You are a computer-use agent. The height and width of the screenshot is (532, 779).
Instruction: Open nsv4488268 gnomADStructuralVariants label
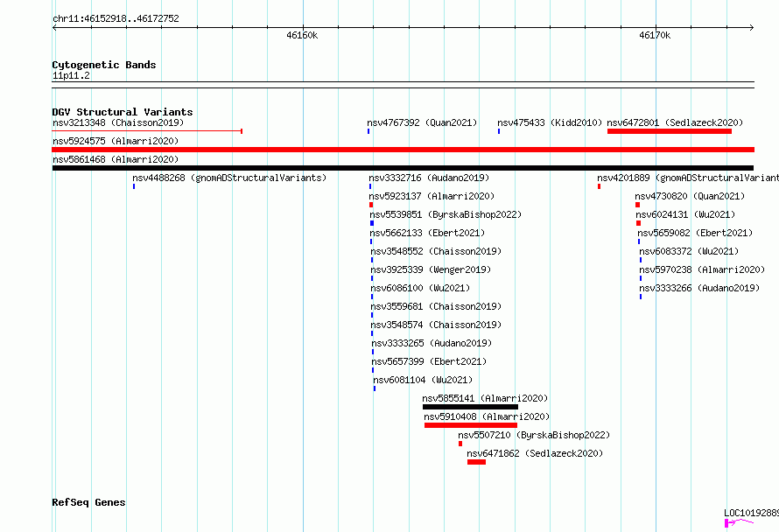click(x=229, y=178)
